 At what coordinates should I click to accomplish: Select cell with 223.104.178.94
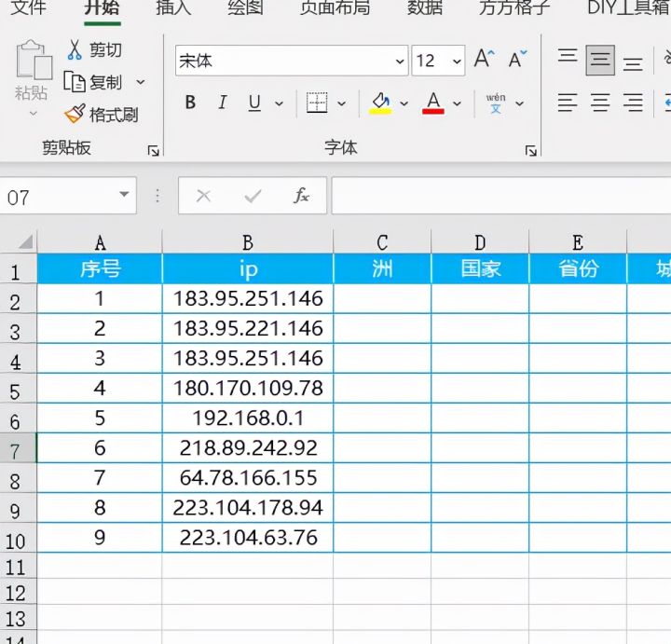[x=248, y=508]
